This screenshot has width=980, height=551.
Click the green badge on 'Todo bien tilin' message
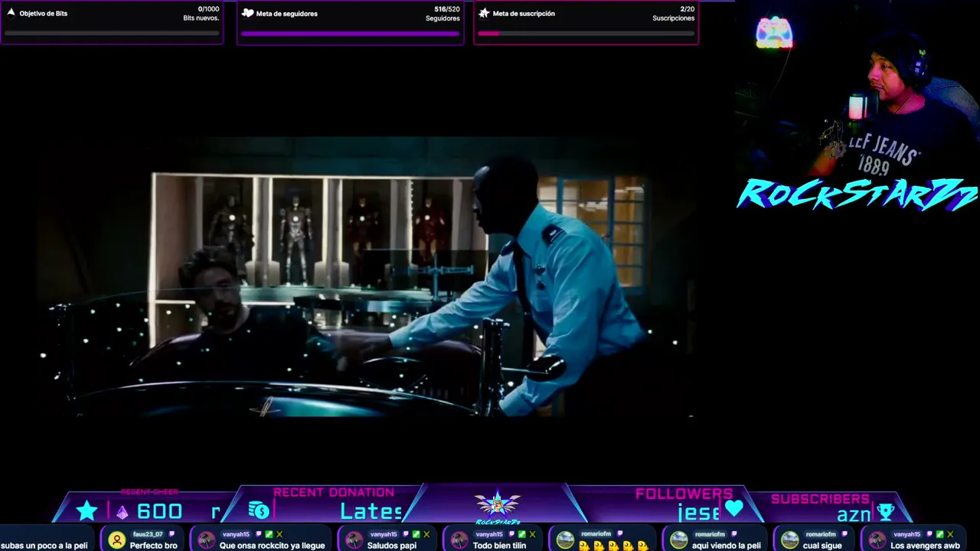coord(522,534)
